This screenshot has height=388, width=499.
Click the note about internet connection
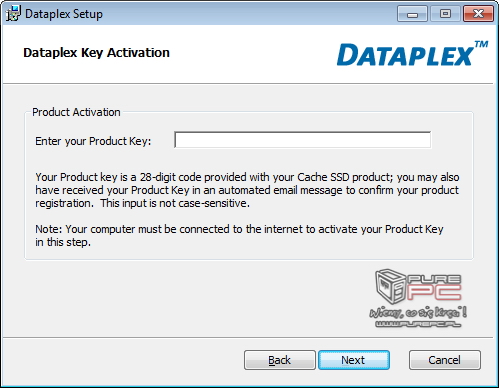239,235
